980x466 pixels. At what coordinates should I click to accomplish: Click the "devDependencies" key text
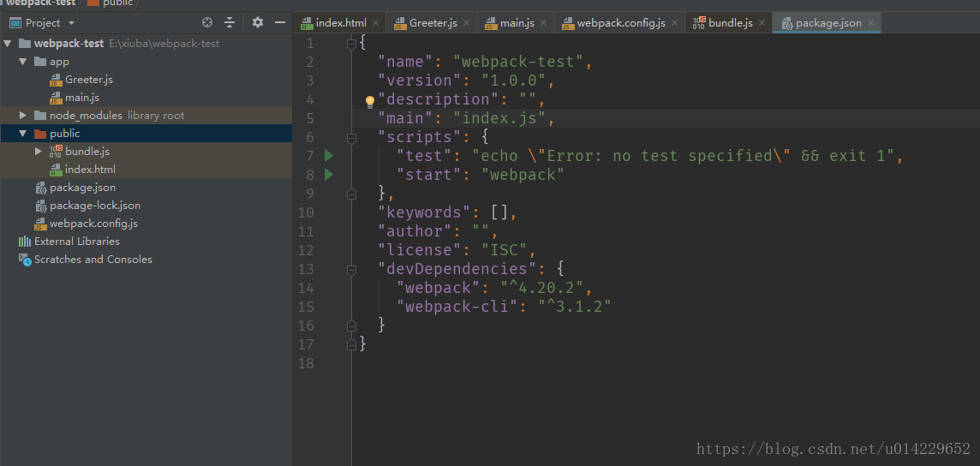457,269
